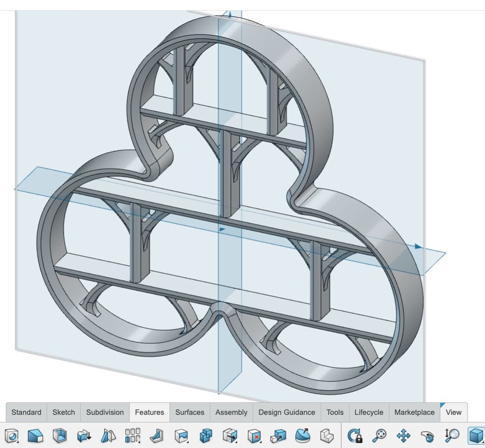Viewport: 485px width, 448px height.
Task: Switch to the Surfaces tab
Action: [x=190, y=412]
